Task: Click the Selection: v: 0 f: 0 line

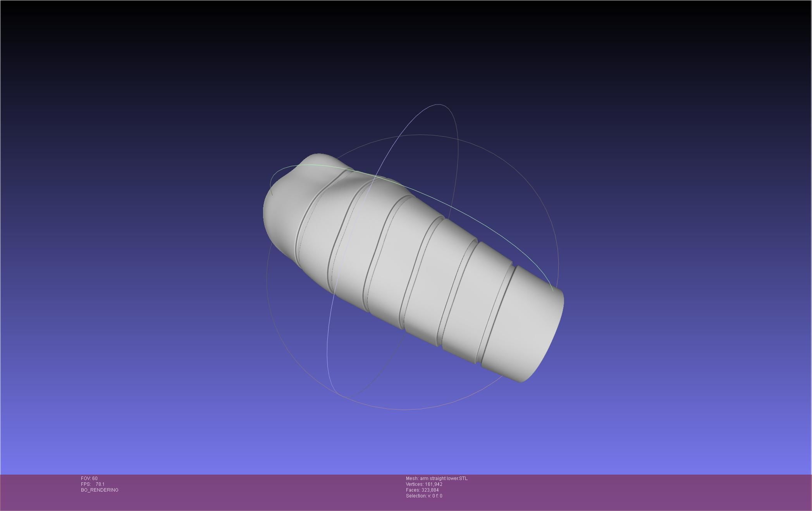Action: pyautogui.click(x=424, y=496)
